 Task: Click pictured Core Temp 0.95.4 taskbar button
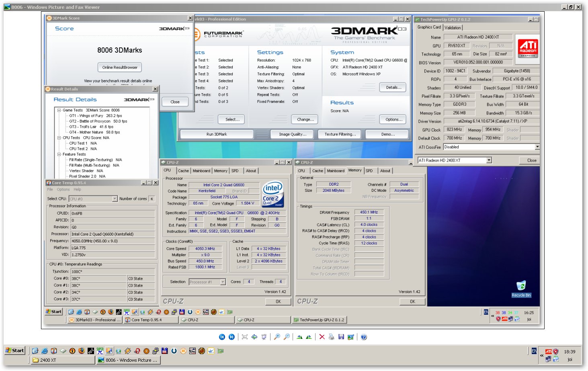pyautogui.click(x=151, y=320)
